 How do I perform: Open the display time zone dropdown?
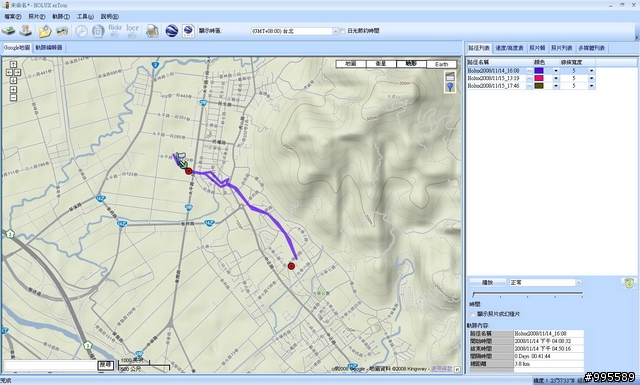click(x=336, y=31)
